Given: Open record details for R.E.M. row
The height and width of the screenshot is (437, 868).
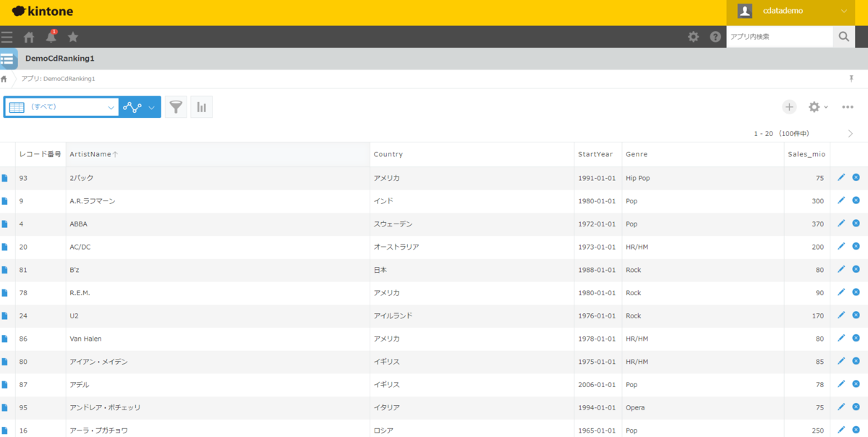Looking at the screenshot, I should pyautogui.click(x=4, y=293).
